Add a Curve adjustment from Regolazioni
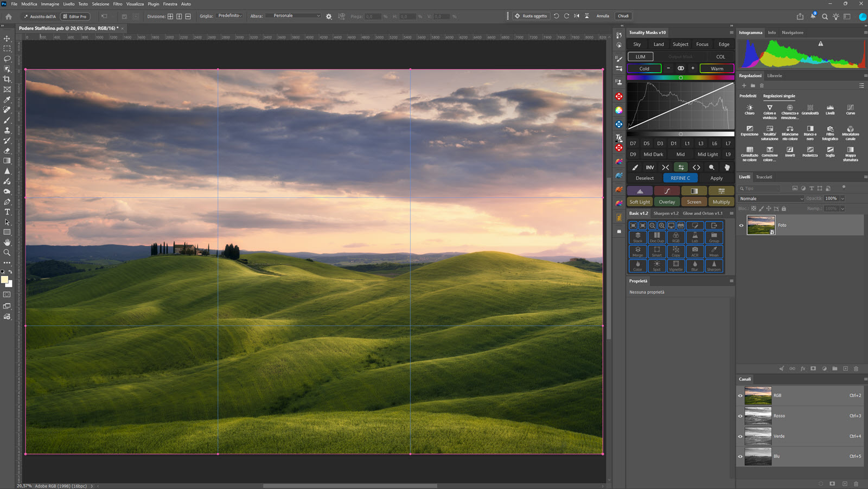 point(850,110)
